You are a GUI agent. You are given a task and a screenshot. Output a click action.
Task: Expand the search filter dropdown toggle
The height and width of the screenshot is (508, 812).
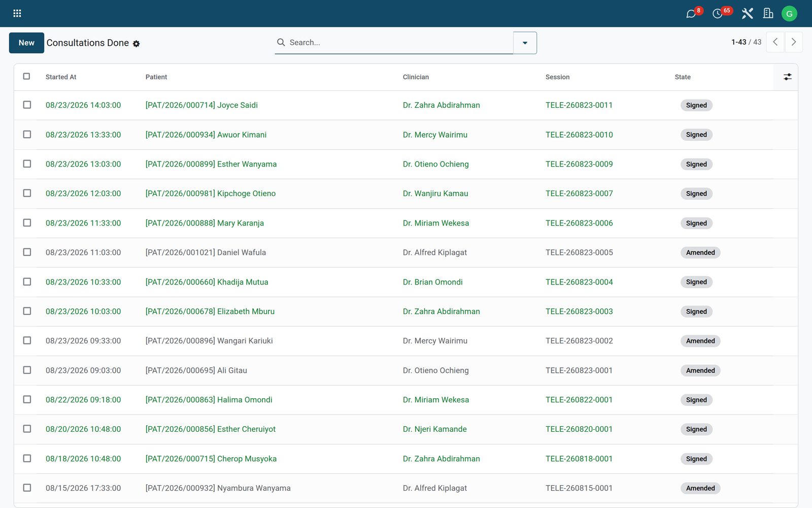click(525, 43)
